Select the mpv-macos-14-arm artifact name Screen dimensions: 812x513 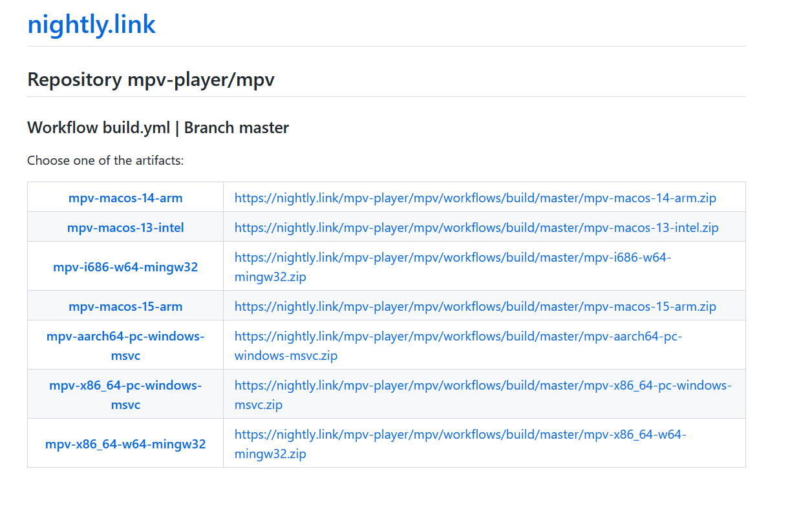pos(125,198)
